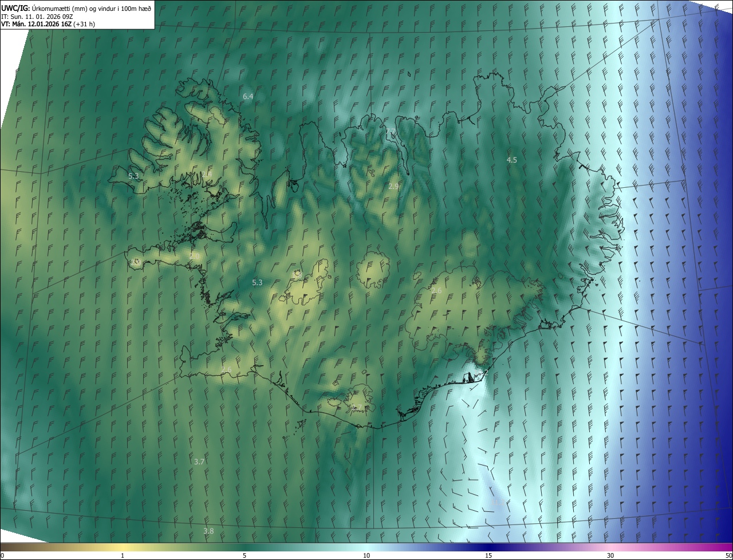Select the colorbar tick labeled 30
Image resolution: width=733 pixels, height=560 pixels.
tap(610, 555)
